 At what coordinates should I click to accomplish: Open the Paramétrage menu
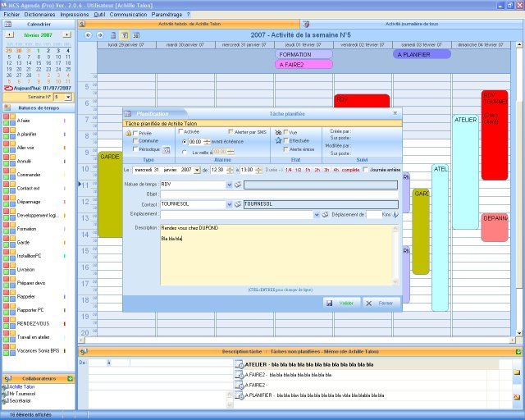(x=167, y=15)
